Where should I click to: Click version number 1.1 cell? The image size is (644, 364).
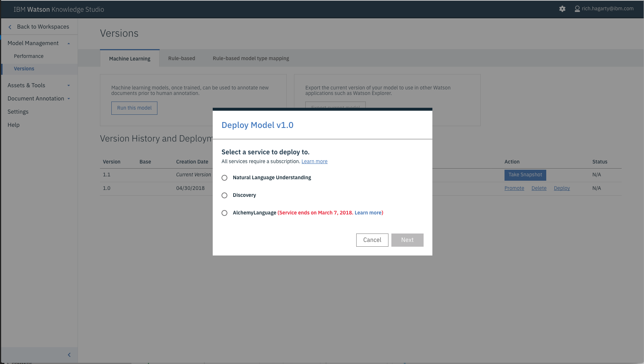click(107, 175)
